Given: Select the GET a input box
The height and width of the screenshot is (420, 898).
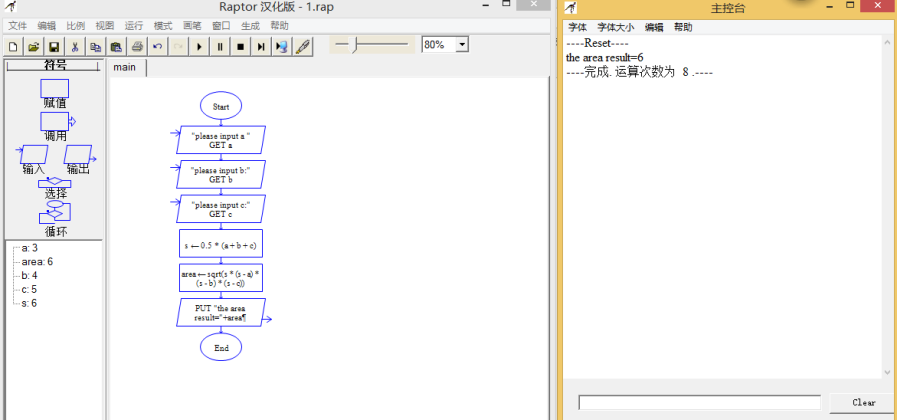Looking at the screenshot, I should coord(221,140).
